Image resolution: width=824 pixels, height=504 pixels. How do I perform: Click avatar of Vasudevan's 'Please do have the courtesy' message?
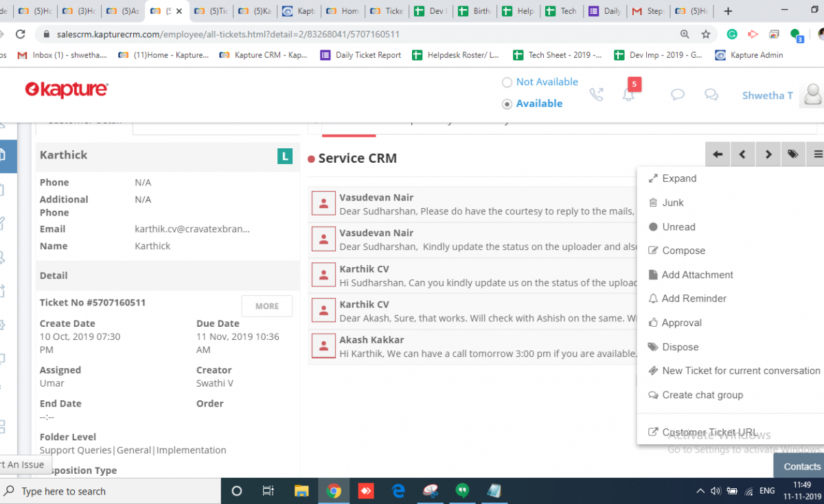tap(323, 204)
